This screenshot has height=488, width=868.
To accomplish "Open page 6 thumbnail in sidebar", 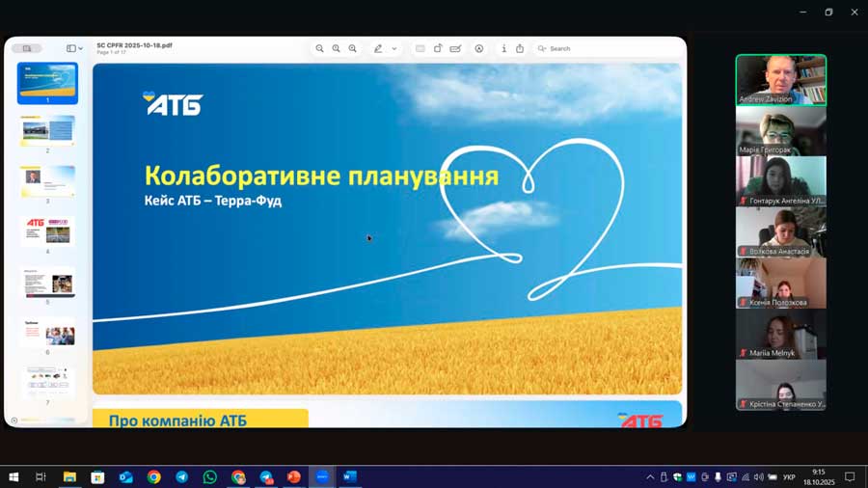I will (47, 332).
